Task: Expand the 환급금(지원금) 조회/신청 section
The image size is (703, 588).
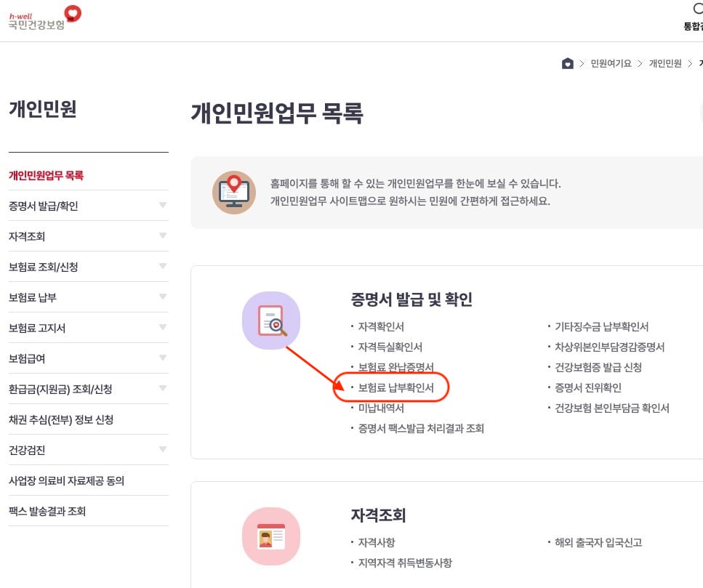Action: click(88, 389)
